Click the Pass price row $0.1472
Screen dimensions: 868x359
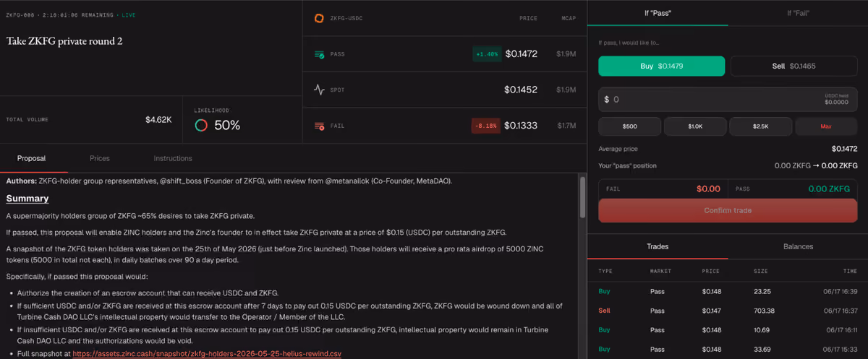click(x=445, y=54)
